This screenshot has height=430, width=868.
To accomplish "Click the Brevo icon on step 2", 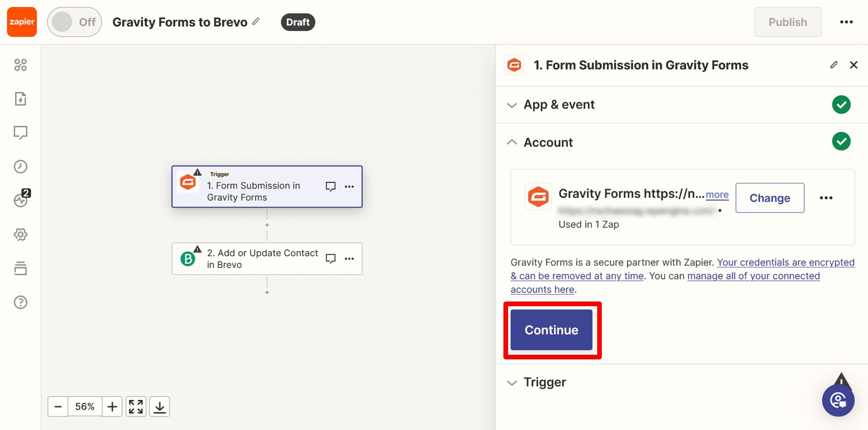I will click(187, 258).
